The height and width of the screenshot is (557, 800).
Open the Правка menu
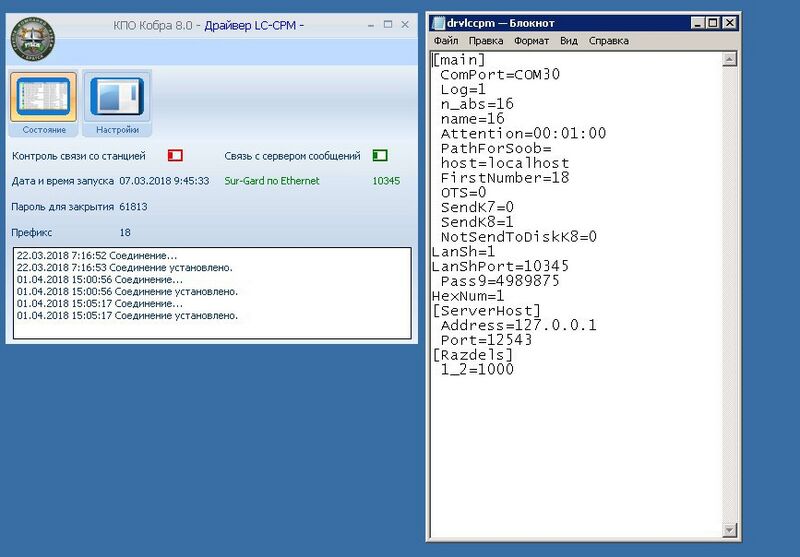[x=485, y=41]
